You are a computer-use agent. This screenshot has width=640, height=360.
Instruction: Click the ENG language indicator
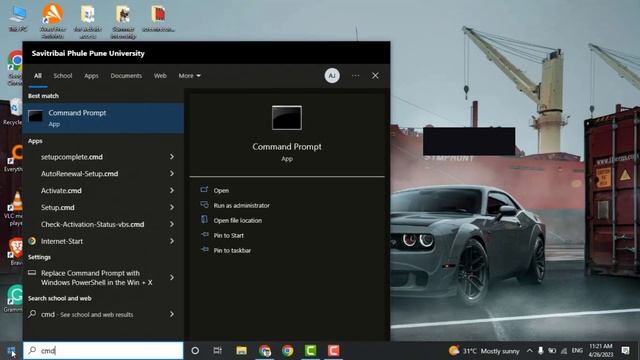(577, 351)
